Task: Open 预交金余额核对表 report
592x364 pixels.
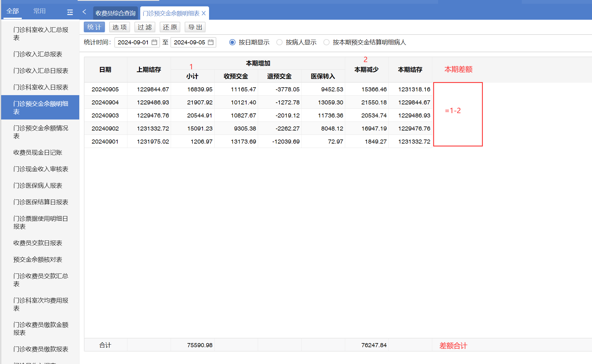Action: 38,260
